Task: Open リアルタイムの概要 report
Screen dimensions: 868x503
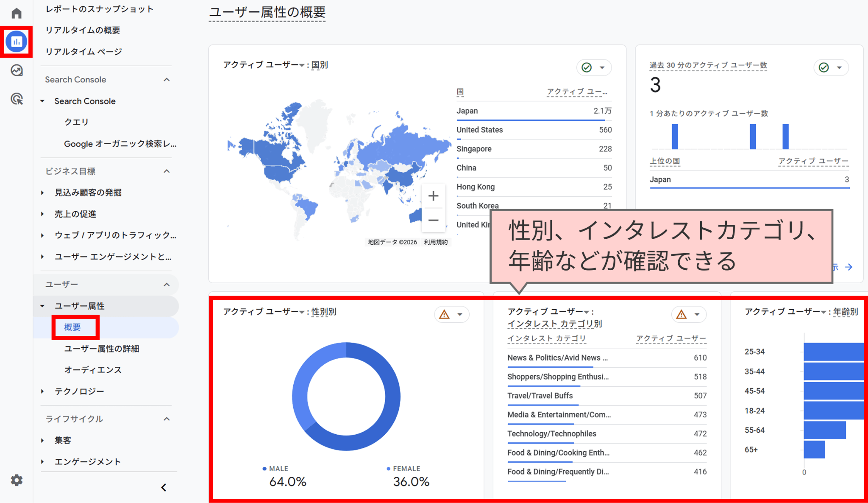Action: pos(83,30)
